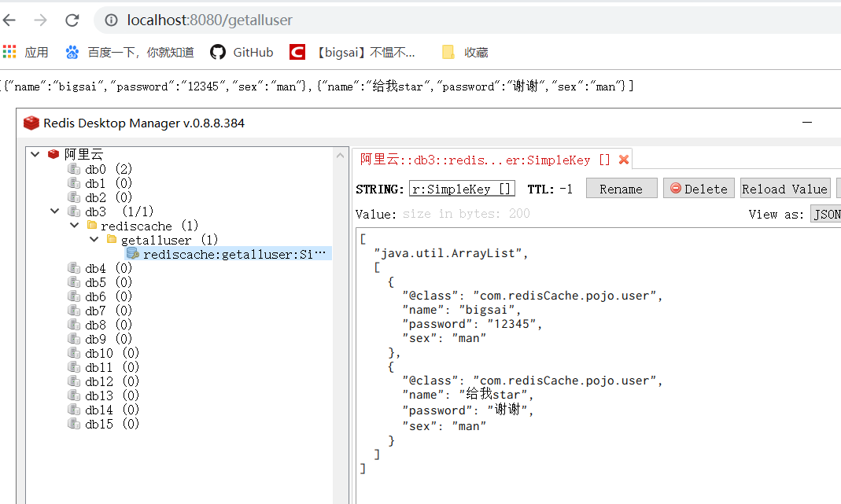Select the rediscache:getalluser key item
The height and width of the screenshot is (504, 841).
coord(228,254)
